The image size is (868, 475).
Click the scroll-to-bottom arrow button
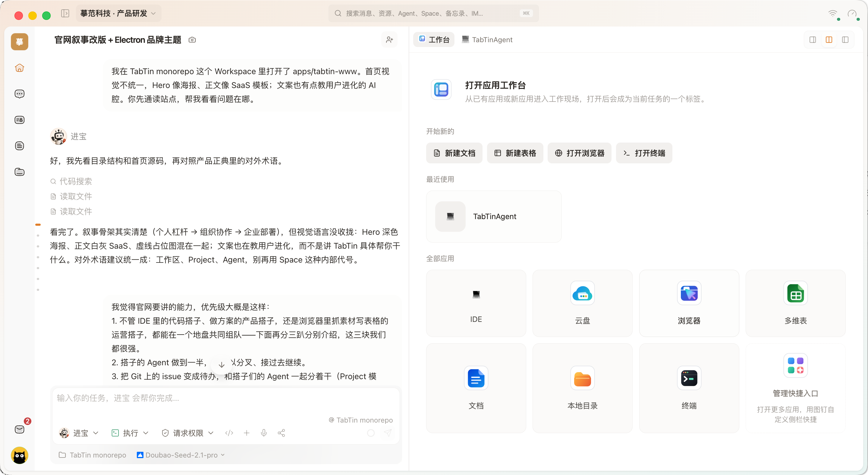click(x=222, y=364)
